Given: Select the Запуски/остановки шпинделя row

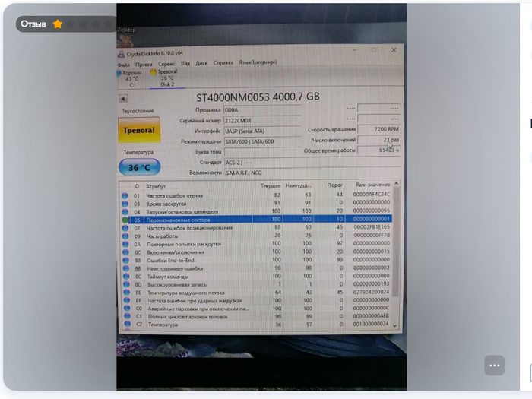Looking at the screenshot, I should tap(256, 211).
